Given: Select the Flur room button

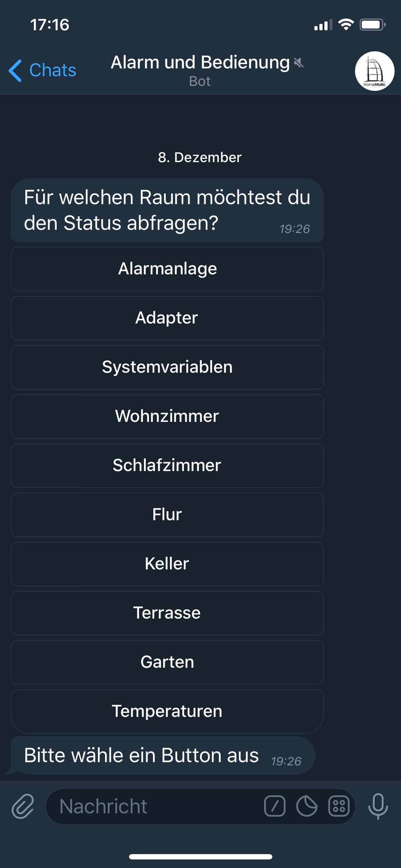Looking at the screenshot, I should click(167, 515).
